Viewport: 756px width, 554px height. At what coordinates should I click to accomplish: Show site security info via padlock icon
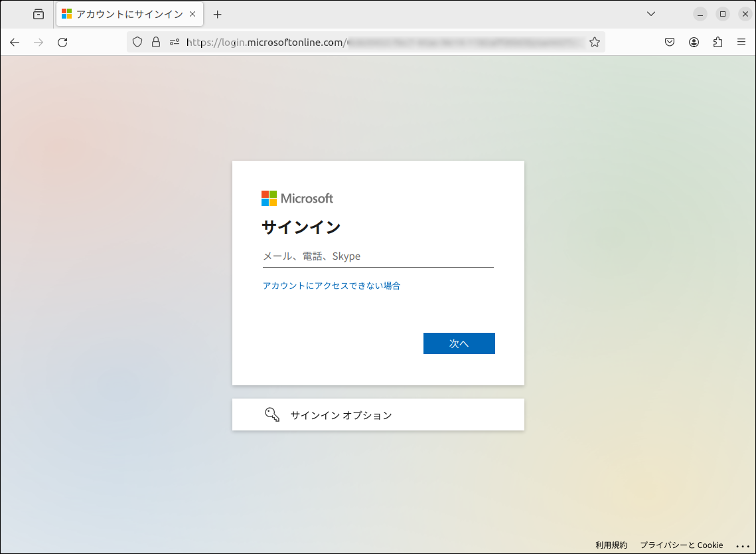[156, 43]
